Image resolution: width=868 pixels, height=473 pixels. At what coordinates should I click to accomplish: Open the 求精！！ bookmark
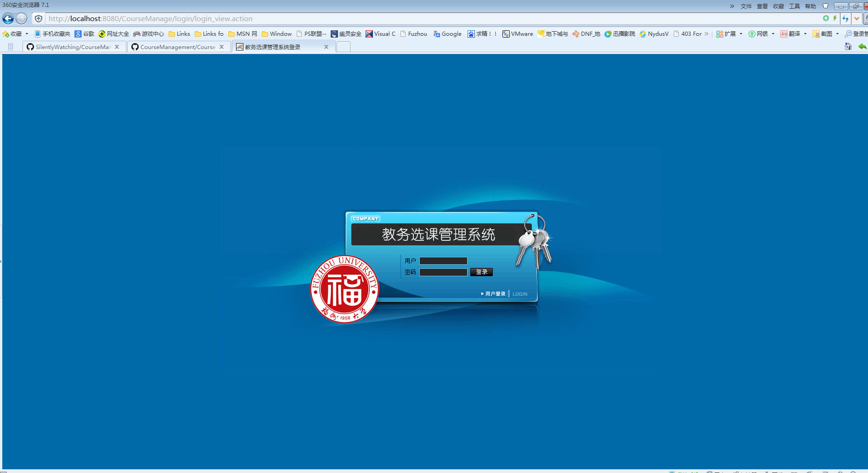tap(482, 34)
